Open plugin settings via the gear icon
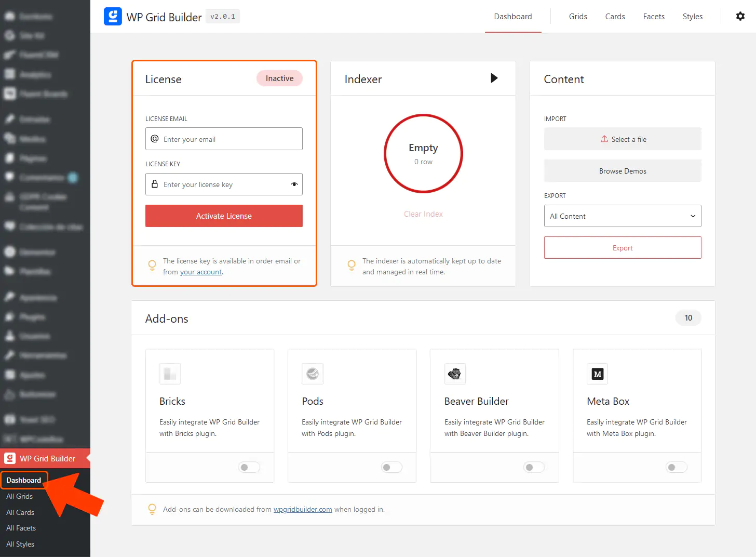The image size is (756, 557). tap(740, 16)
